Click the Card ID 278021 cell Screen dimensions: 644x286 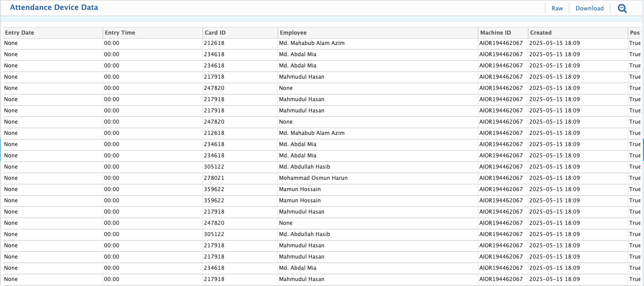coord(214,178)
